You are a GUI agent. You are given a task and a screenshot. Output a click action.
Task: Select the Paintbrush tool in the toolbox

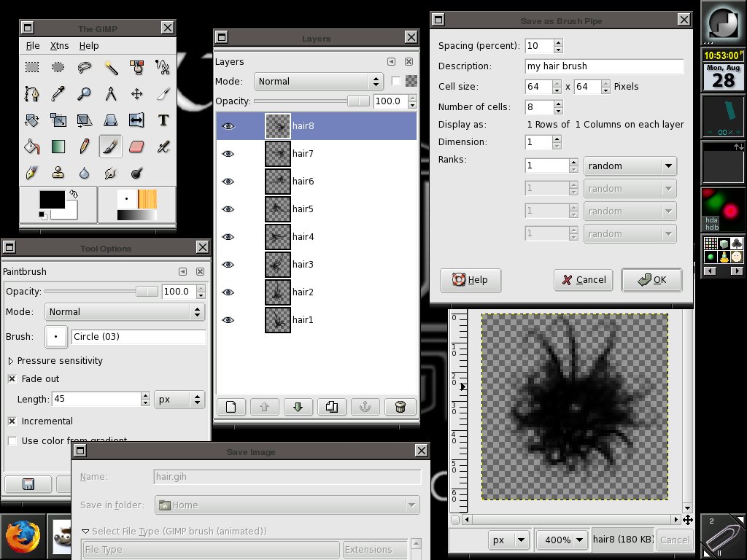(111, 147)
